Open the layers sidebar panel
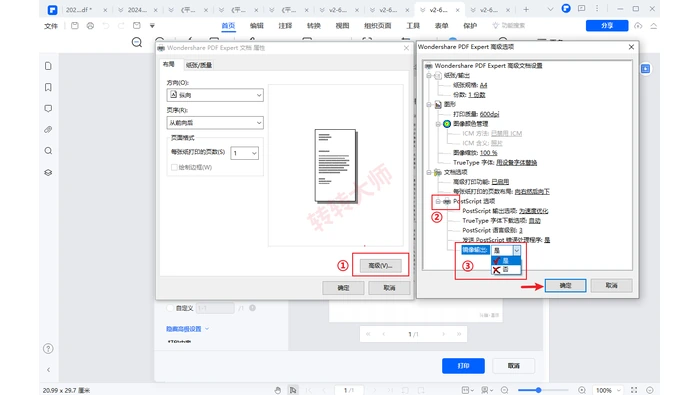This screenshot has width=700, height=395. coord(48,172)
